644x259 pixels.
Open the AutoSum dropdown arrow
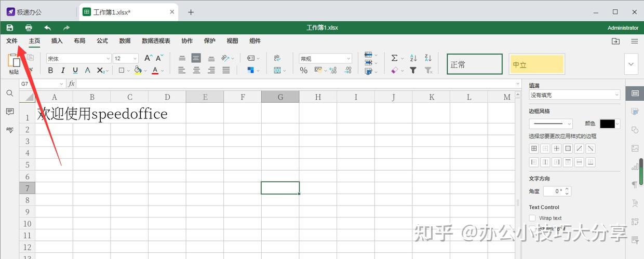[x=403, y=58]
